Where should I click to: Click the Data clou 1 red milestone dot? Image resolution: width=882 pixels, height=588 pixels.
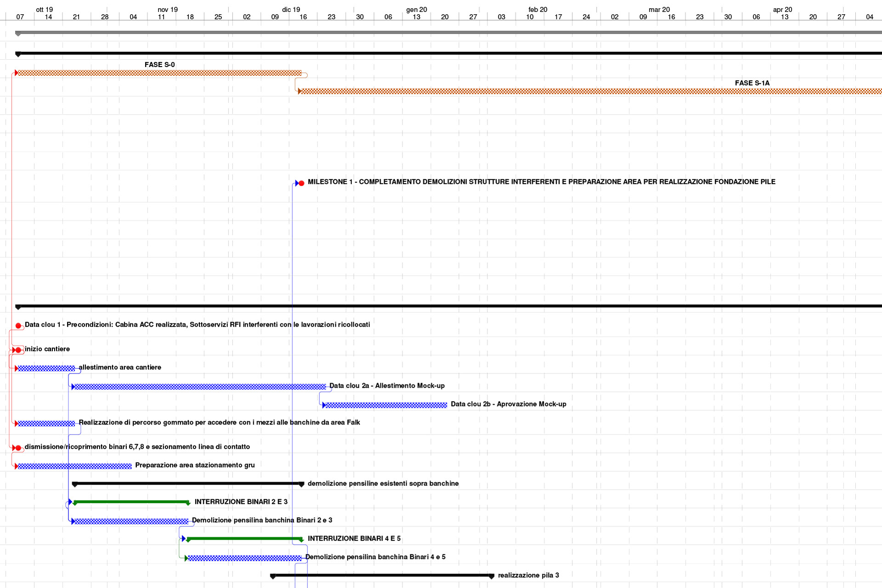point(18,326)
